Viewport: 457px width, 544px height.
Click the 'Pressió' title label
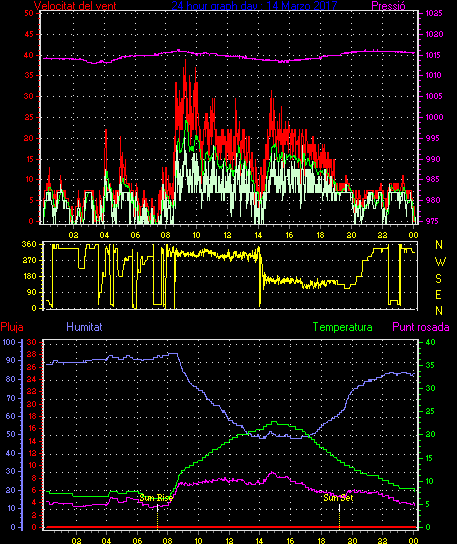point(389,6)
